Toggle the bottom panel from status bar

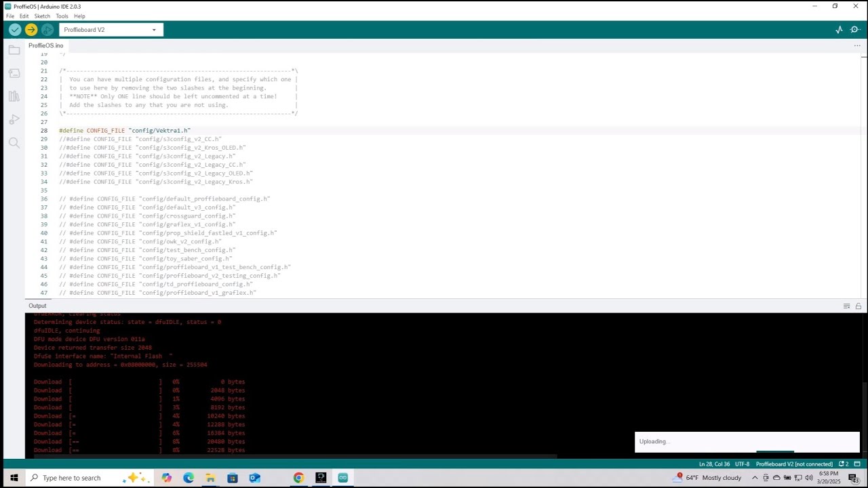[x=858, y=464]
